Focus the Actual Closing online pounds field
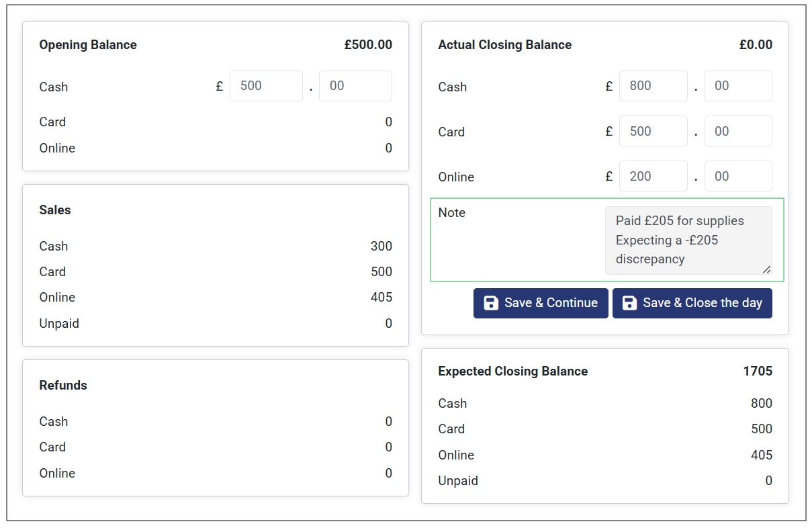Image resolution: width=812 pixels, height=528 pixels. 653,176
